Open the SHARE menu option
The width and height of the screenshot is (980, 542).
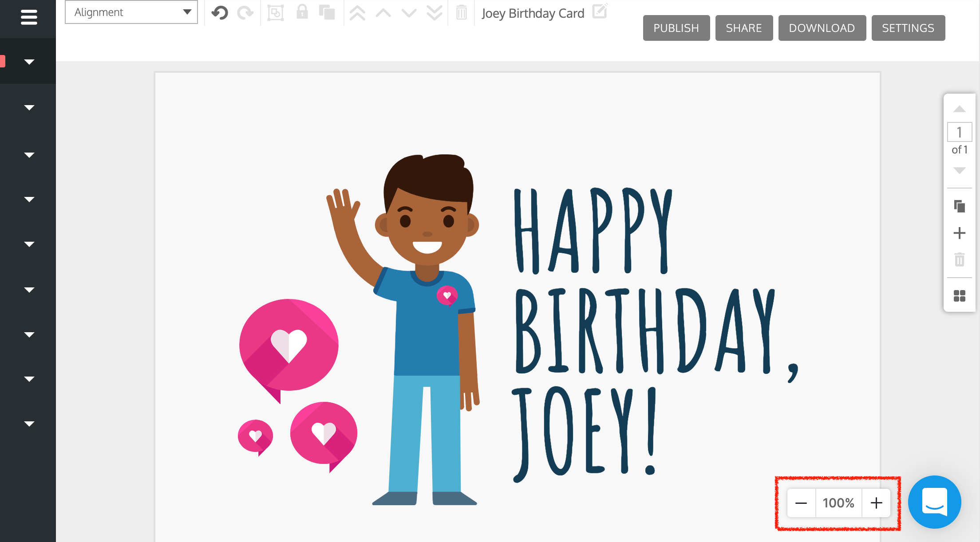[x=743, y=28]
